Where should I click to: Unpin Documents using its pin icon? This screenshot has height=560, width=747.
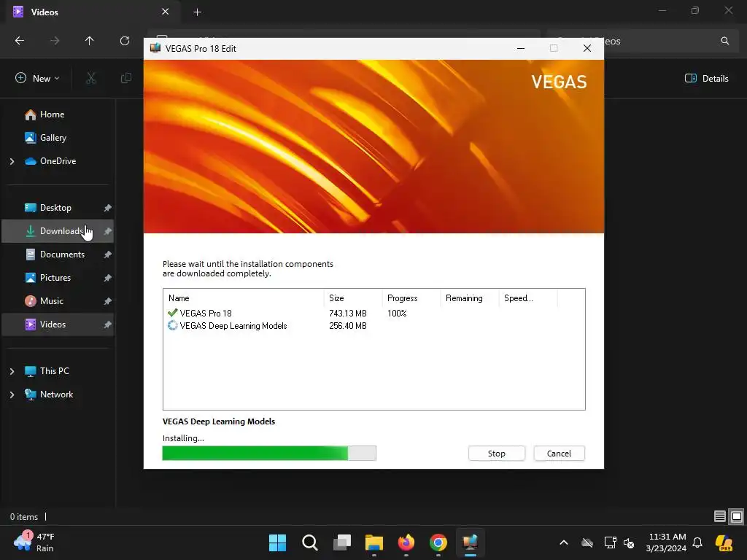[108, 254]
